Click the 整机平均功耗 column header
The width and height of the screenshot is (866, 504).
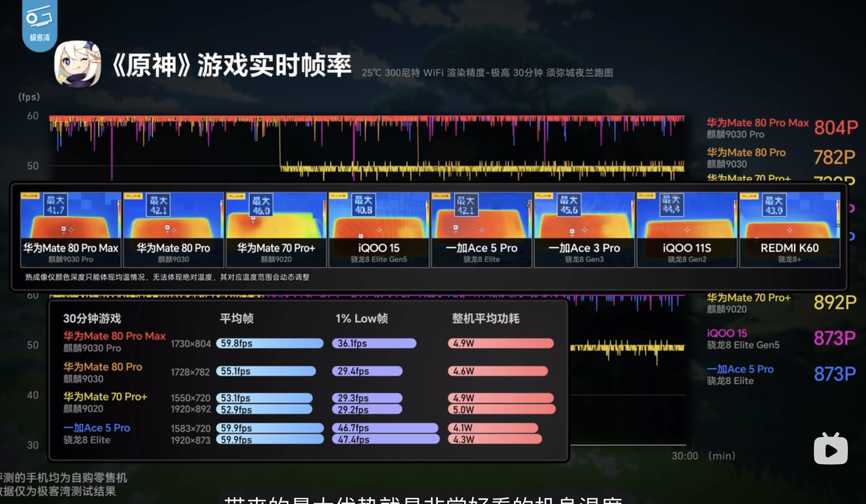[x=485, y=319]
